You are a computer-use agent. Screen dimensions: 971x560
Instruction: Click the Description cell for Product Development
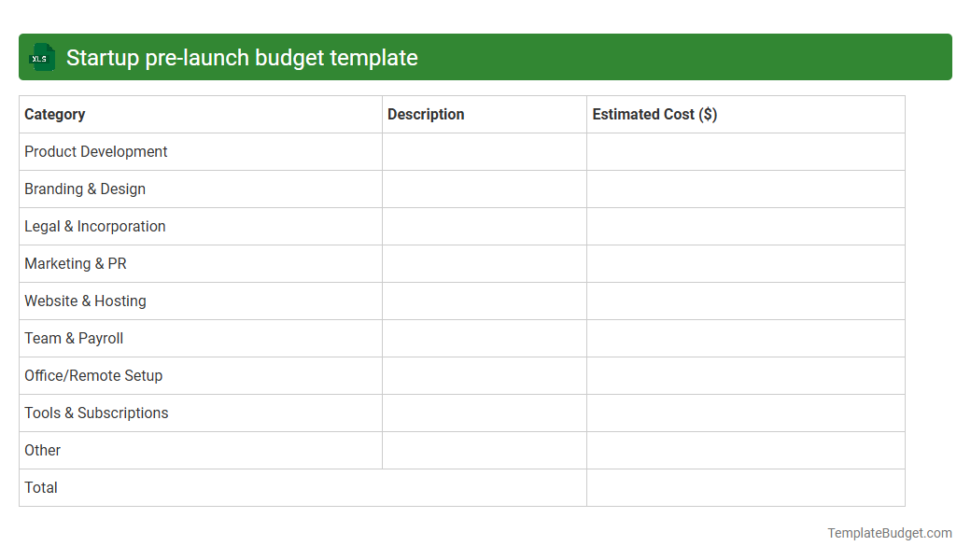coord(483,151)
